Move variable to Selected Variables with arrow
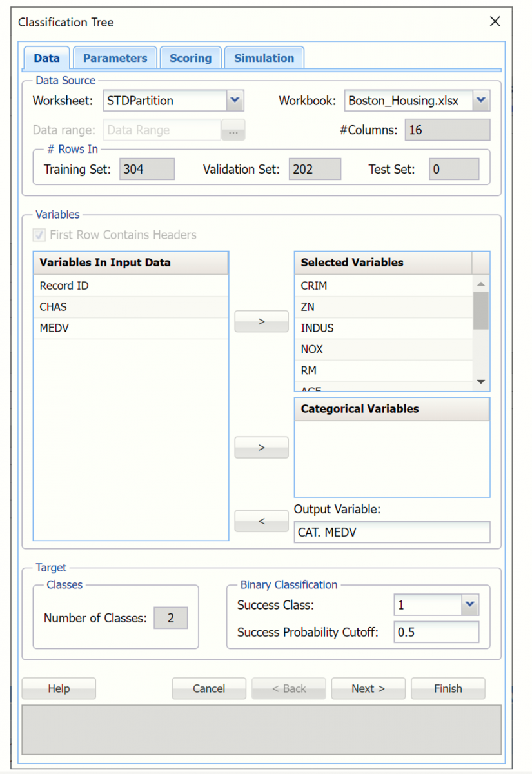Viewport: 532px width, 774px height. coord(261,321)
